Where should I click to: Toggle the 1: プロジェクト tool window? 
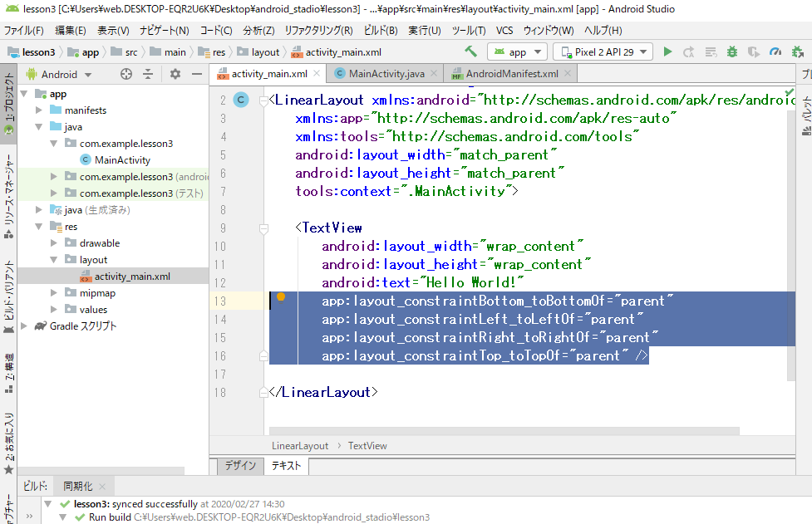(9, 104)
